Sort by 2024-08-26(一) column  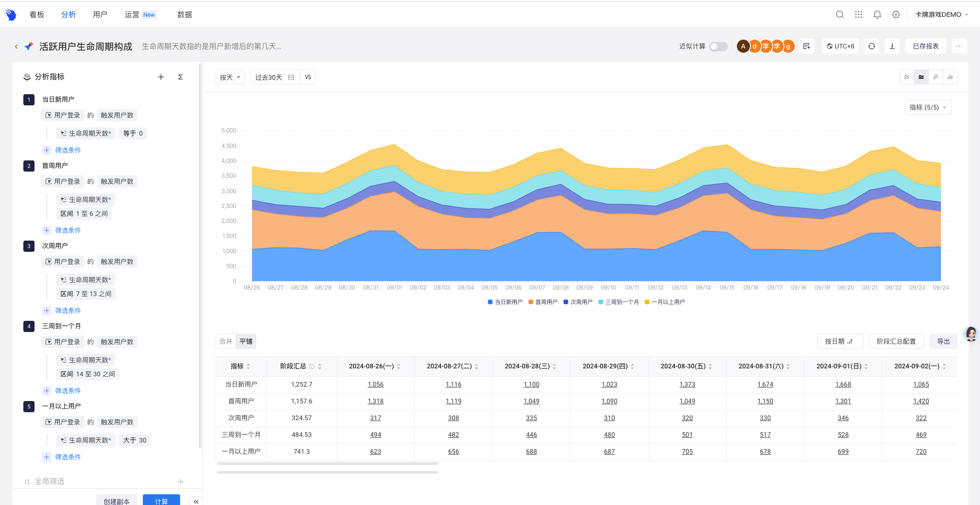pyautogui.click(x=375, y=367)
